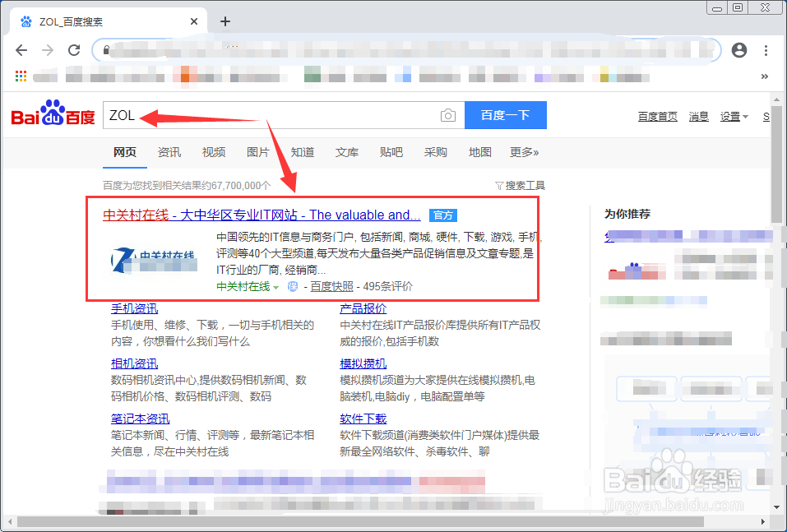Open the Chrome profile avatar icon
Screen dimensions: 787x532
[x=738, y=49]
